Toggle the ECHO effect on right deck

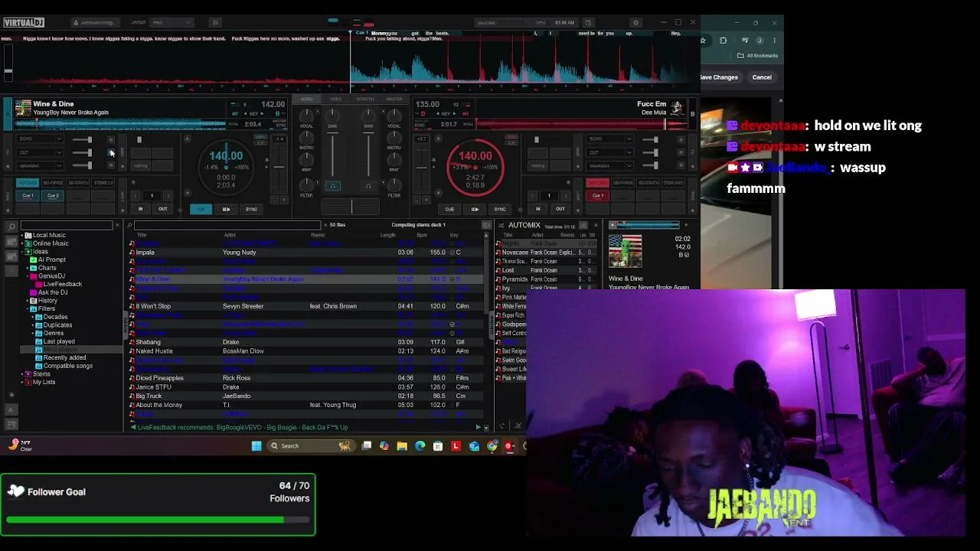point(681,139)
